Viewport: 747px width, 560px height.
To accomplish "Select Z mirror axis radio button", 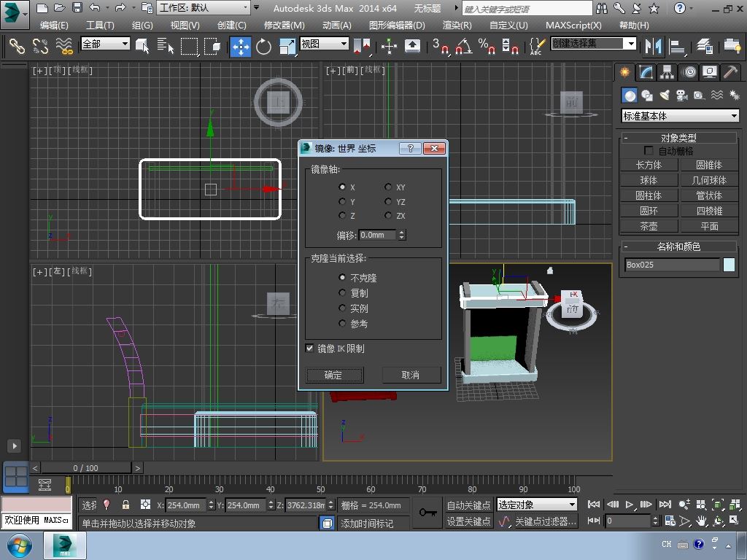I will point(342,216).
